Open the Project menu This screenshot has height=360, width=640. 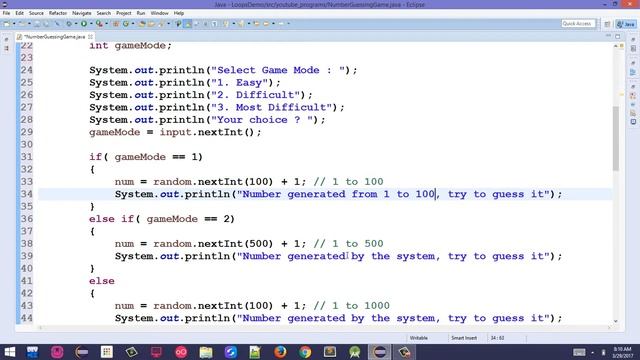click(x=123, y=13)
